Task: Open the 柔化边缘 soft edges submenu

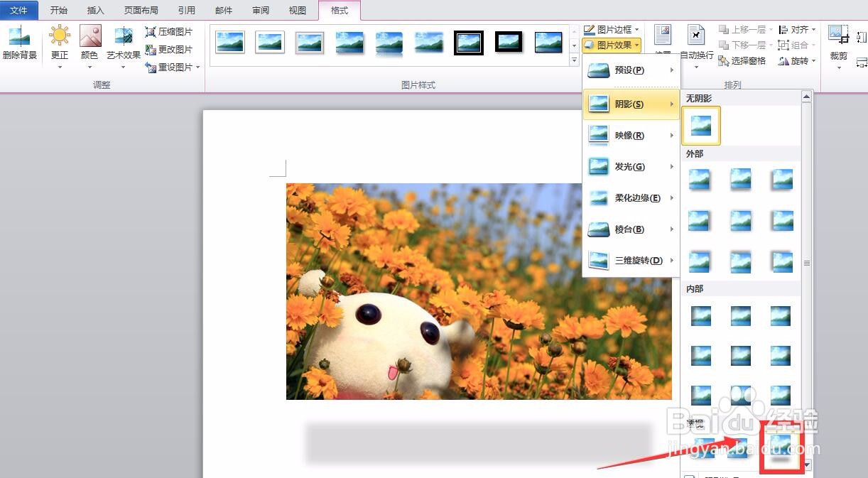Action: click(x=631, y=198)
